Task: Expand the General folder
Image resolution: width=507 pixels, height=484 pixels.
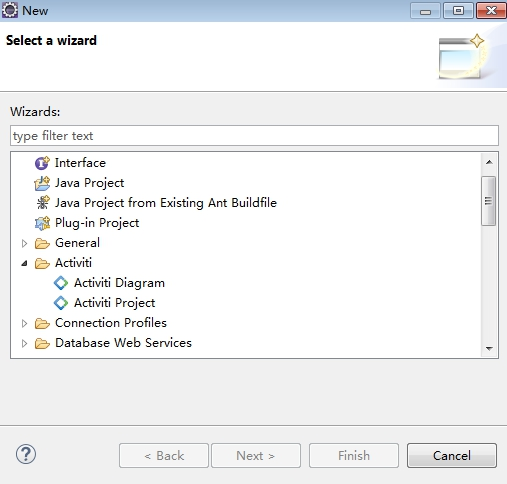Action: tap(24, 243)
